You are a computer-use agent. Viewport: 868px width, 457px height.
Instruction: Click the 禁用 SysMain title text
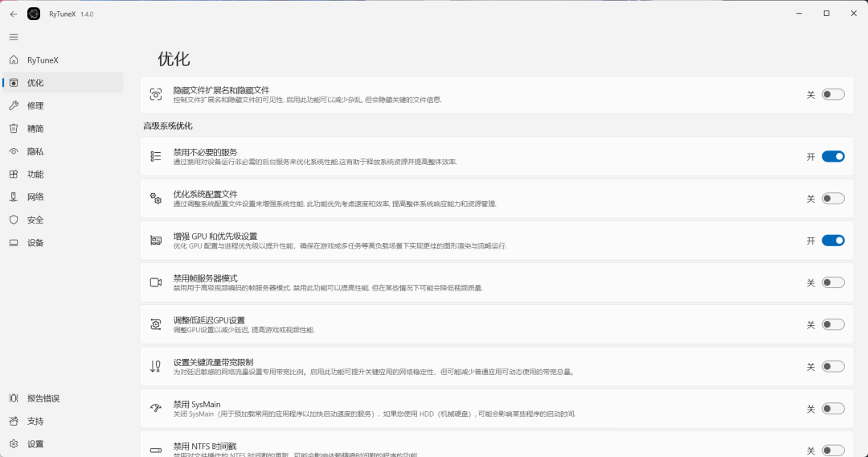197,405
